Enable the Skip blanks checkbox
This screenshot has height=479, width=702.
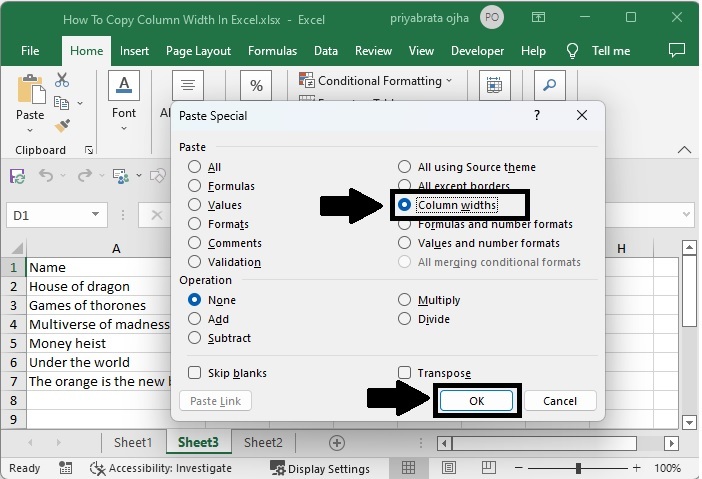pos(194,373)
